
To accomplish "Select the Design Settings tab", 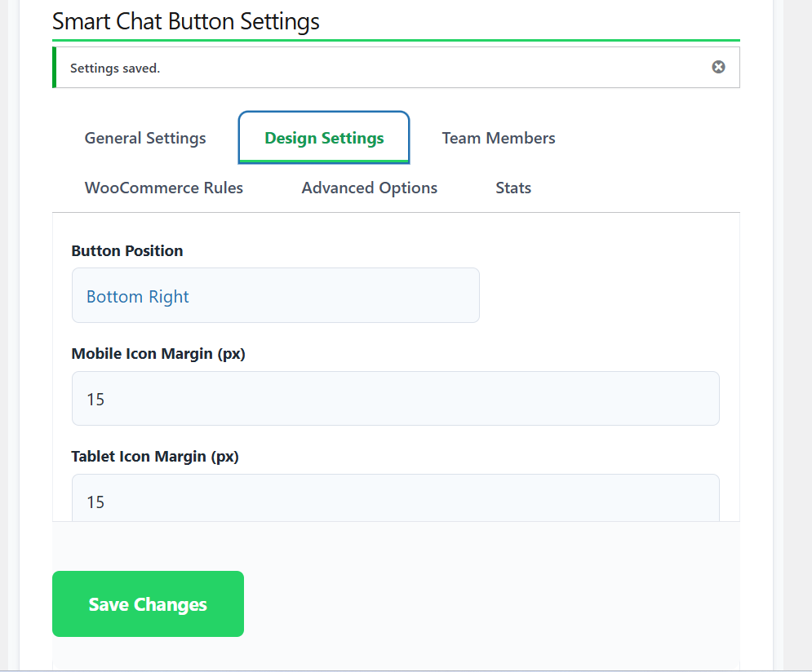I will pos(324,138).
